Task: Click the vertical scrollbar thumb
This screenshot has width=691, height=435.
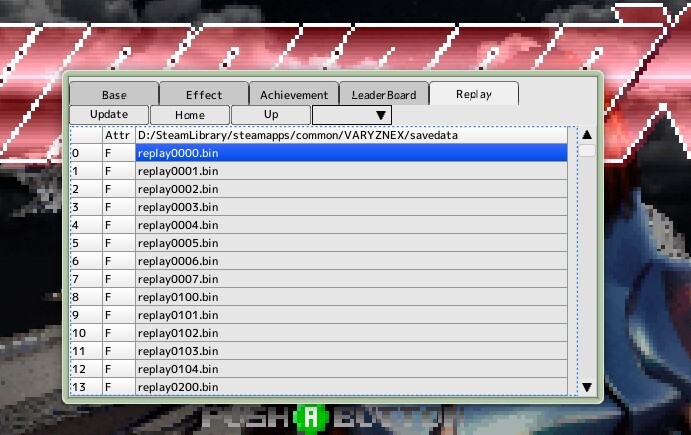Action: [587, 151]
